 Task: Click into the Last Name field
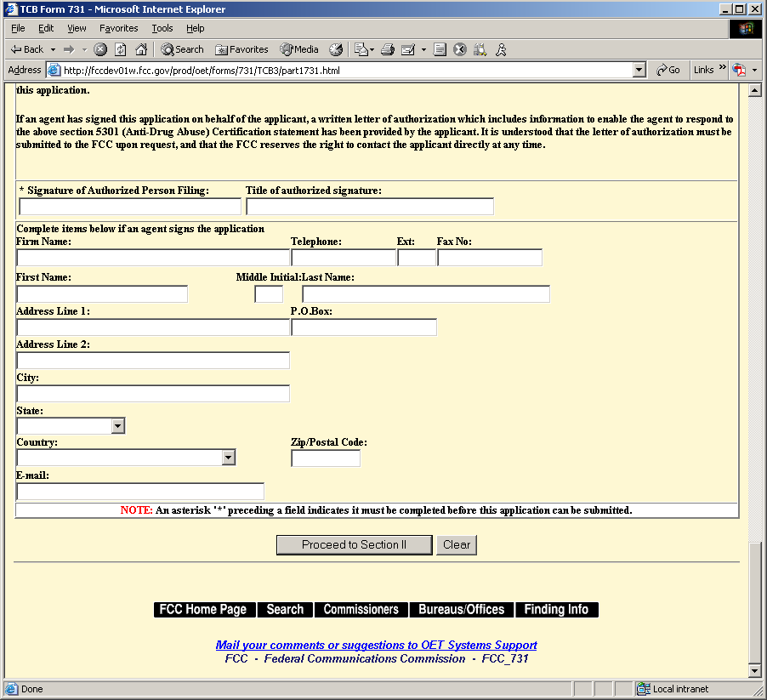426,294
